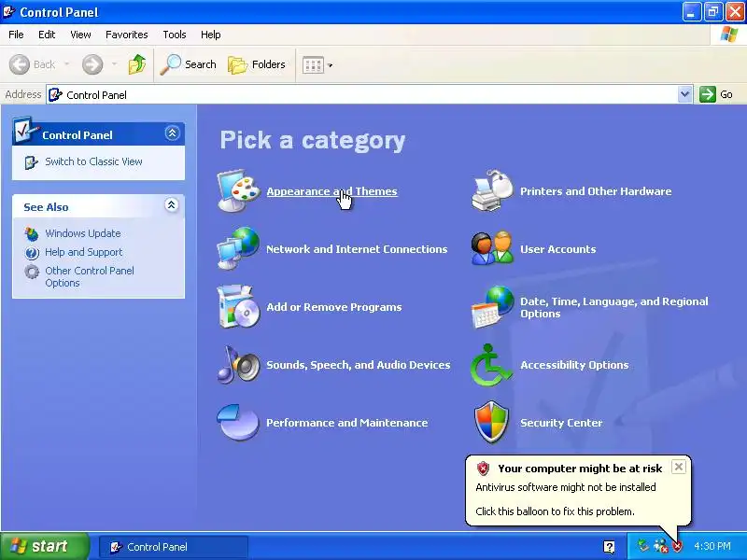Click the Forward arrow toolbar button
This screenshot has height=560, width=747.
click(92, 64)
